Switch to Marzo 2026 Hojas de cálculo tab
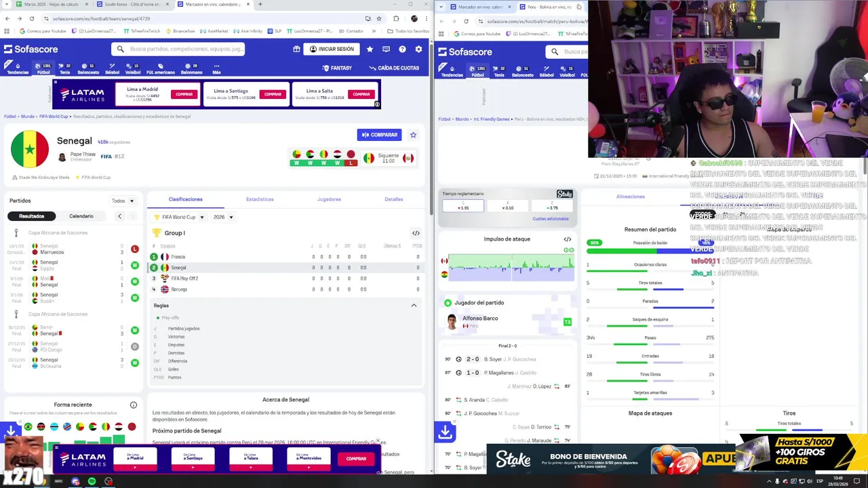 [x=51, y=4]
